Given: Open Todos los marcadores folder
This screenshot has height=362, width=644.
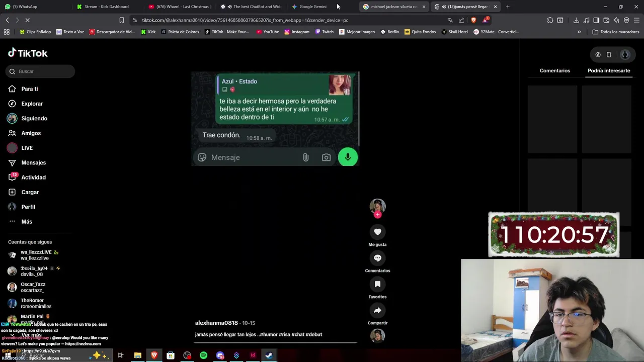Looking at the screenshot, I should coord(616,32).
